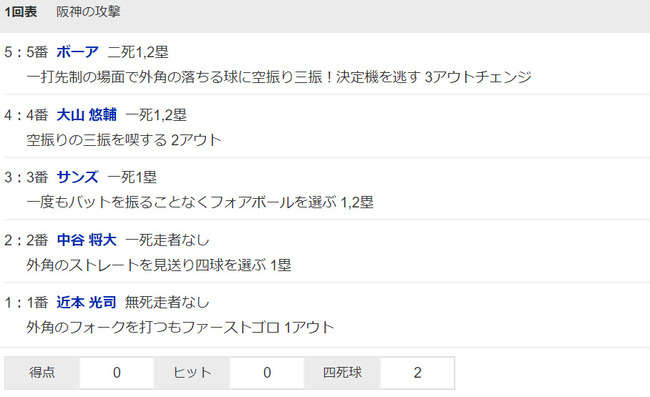Open 近本 光司 player link
The width and height of the screenshot is (650, 397).
[x=86, y=302]
